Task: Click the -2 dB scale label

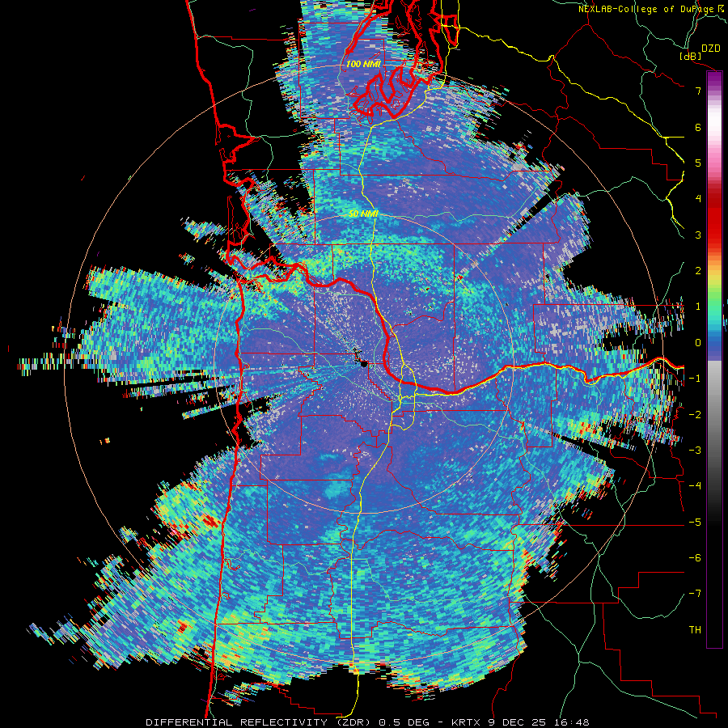Action: [695, 414]
